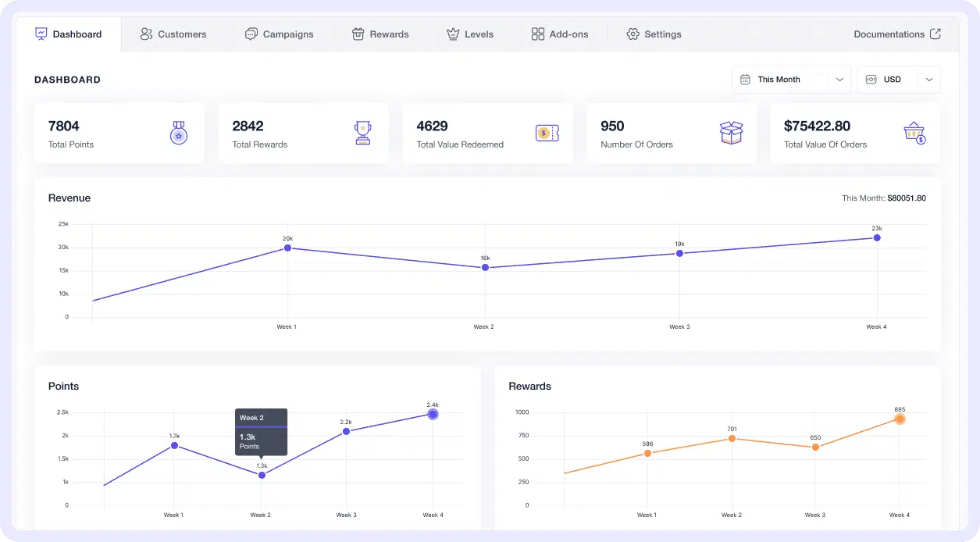This screenshot has width=980, height=542.
Task: Open the Documentations link
Action: [x=889, y=34]
